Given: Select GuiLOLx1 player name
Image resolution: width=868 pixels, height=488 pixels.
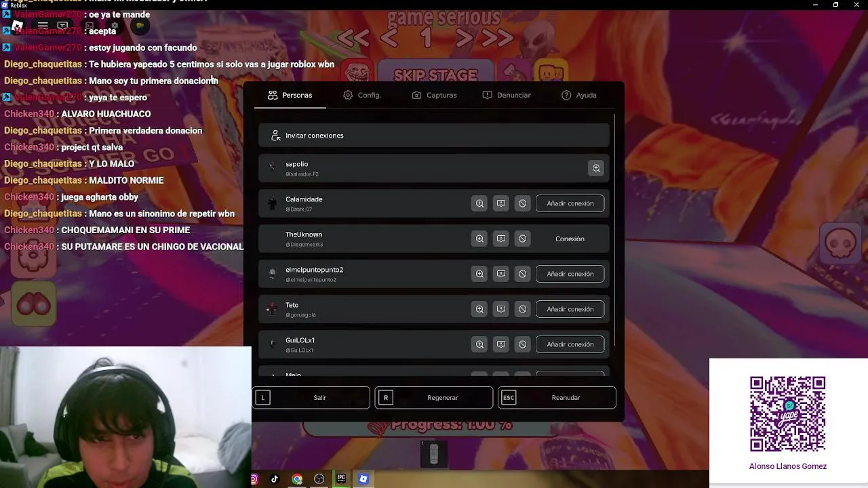Looking at the screenshot, I should coord(300,340).
